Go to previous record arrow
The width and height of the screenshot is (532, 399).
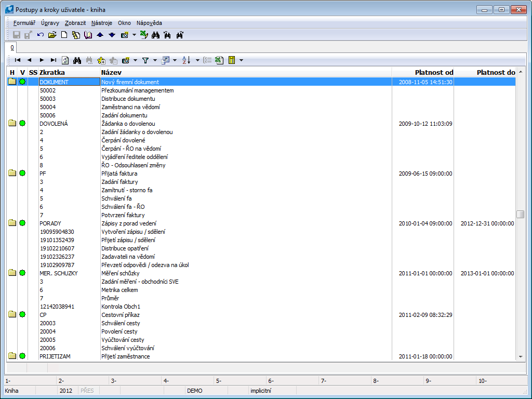pos(30,60)
